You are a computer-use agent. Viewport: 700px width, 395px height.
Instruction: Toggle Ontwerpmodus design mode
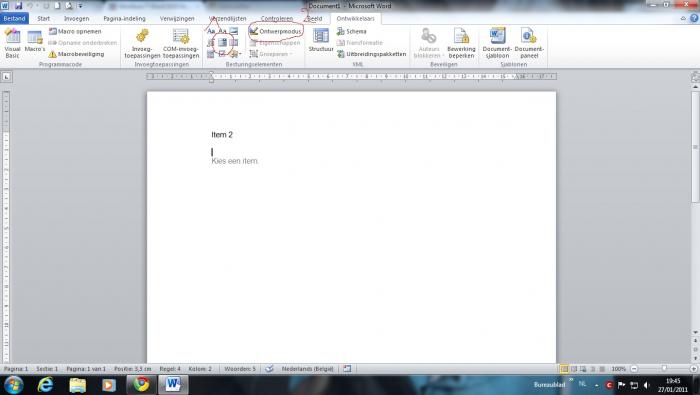click(275, 32)
